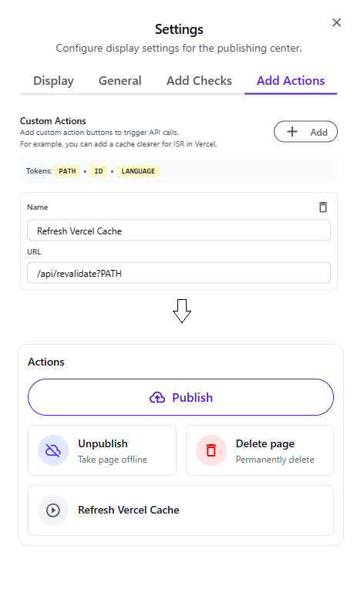Click the URL field with /api/revalidate?PATH
The height and width of the screenshot is (593, 364).
click(x=179, y=273)
